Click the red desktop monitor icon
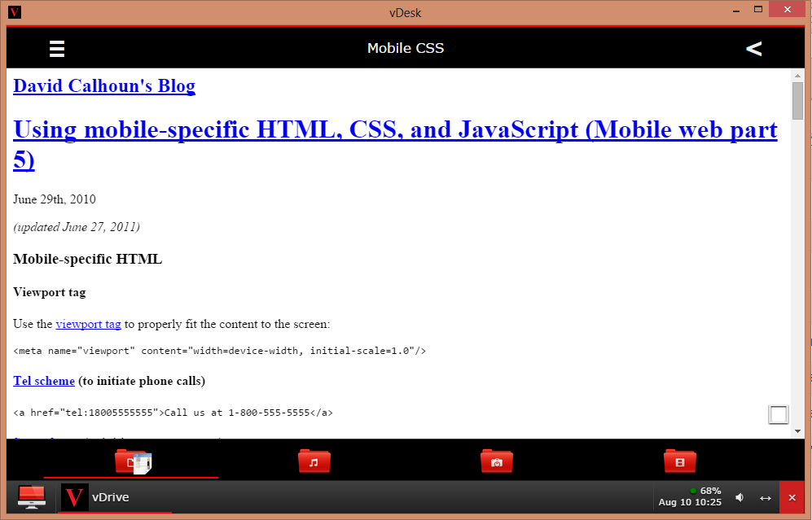Viewport: 812px width, 520px height. point(31,497)
